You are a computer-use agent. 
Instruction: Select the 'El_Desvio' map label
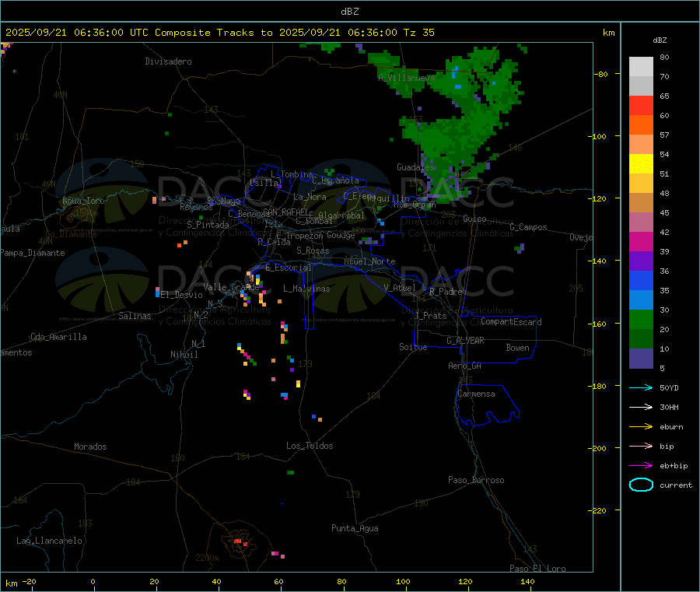coord(181,295)
